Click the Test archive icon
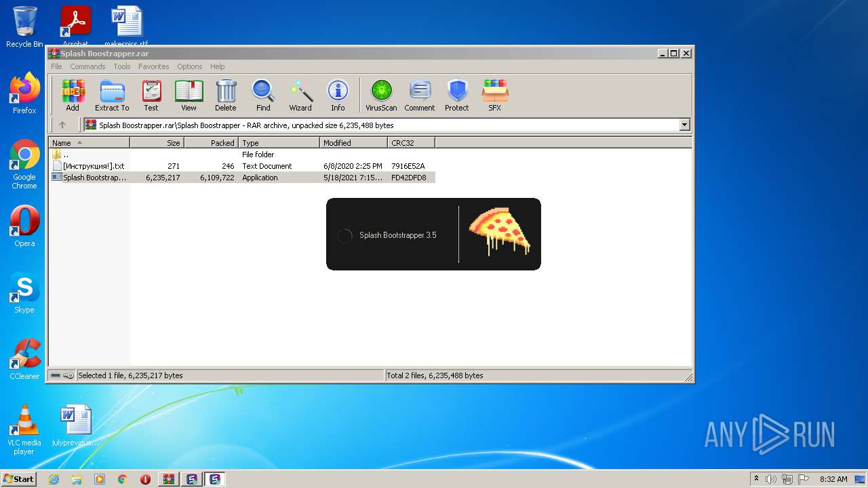868x488 pixels. pos(151,96)
